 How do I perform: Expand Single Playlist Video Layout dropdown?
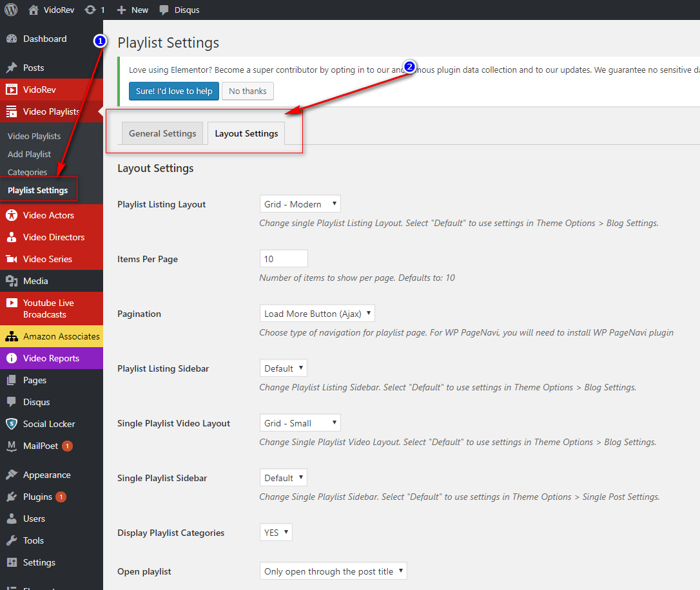[x=300, y=423]
